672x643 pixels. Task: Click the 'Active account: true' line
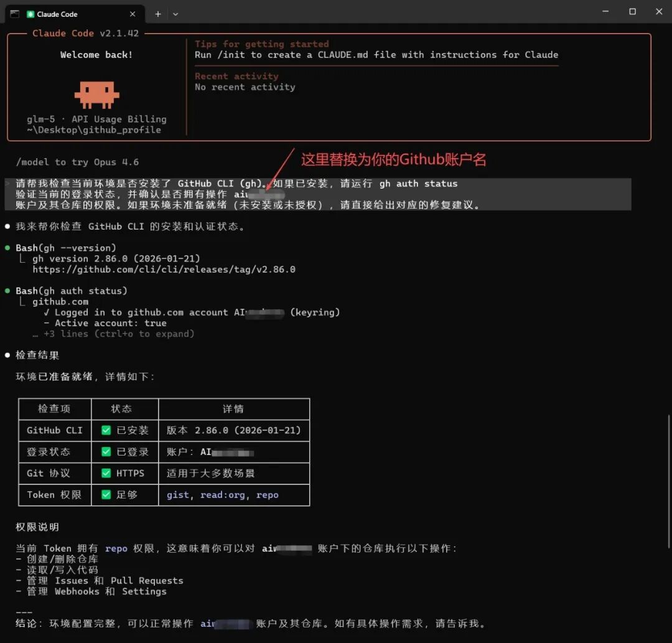pyautogui.click(x=105, y=323)
